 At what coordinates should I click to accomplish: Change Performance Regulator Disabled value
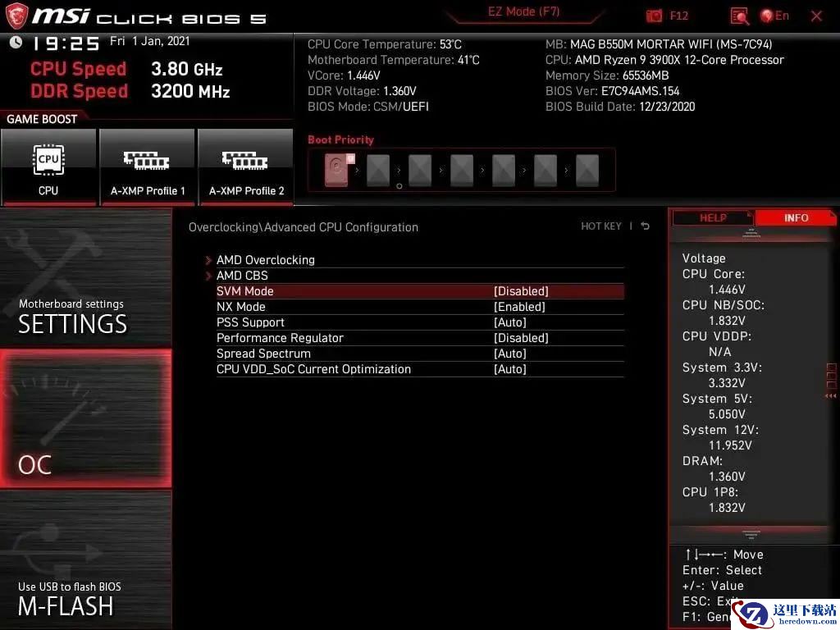521,337
